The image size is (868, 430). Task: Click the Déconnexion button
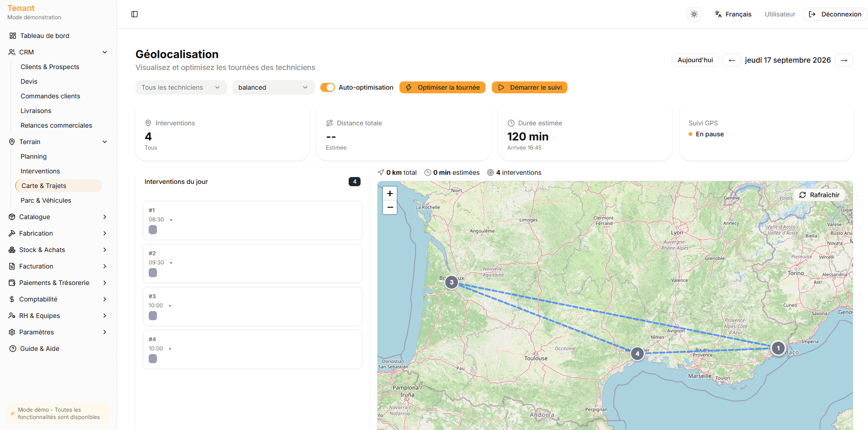tap(835, 14)
